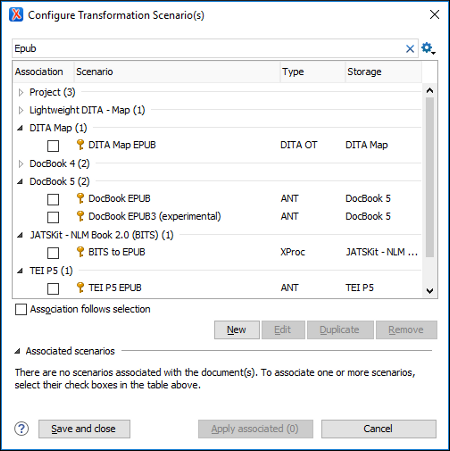Tick the DocBook EPUB scenario checkbox
This screenshot has width=450, height=451.
coord(53,199)
